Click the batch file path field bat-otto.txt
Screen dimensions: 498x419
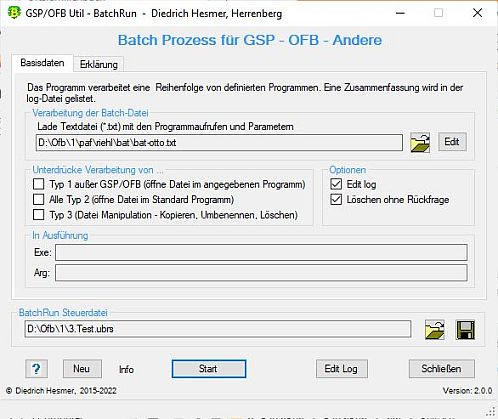tap(219, 143)
